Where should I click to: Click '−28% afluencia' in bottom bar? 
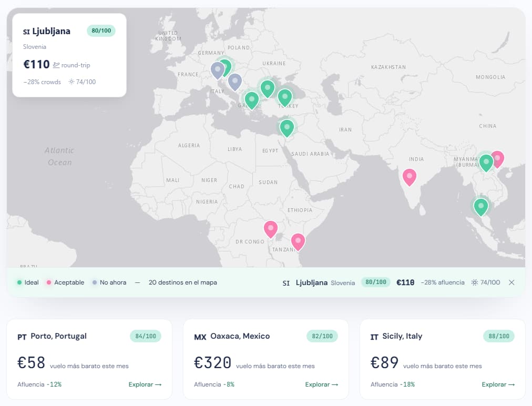point(443,282)
